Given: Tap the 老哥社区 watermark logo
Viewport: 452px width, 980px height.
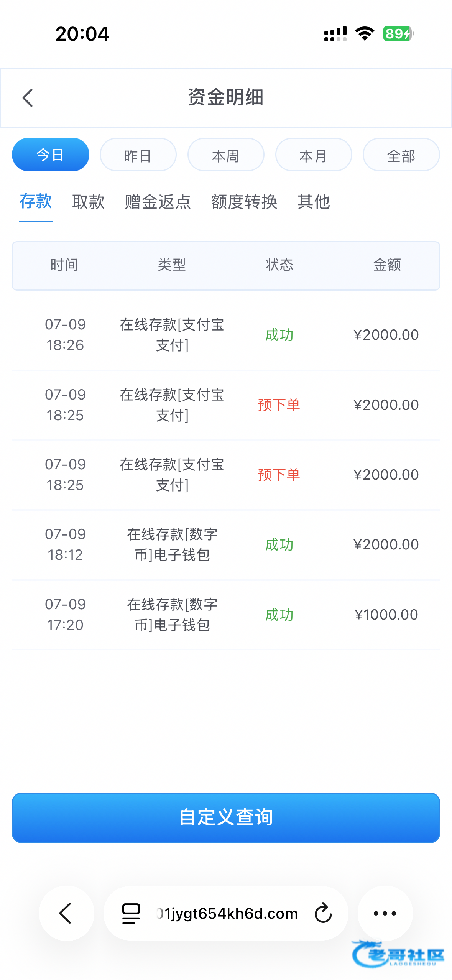Looking at the screenshot, I should coord(398,954).
